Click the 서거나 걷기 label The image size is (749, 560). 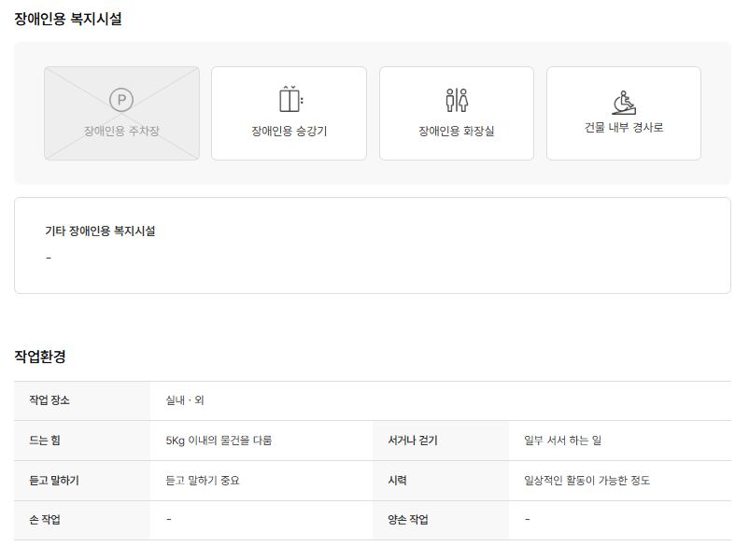pyautogui.click(x=413, y=441)
